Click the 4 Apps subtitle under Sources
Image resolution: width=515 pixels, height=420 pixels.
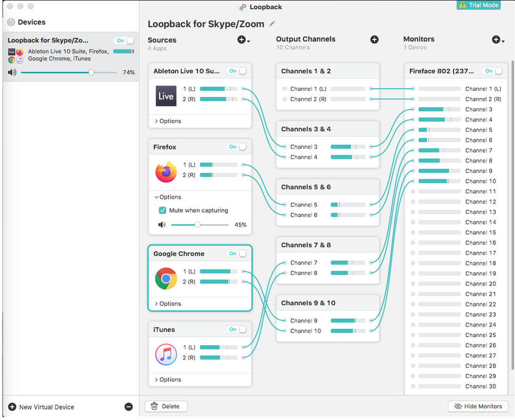[x=157, y=48]
